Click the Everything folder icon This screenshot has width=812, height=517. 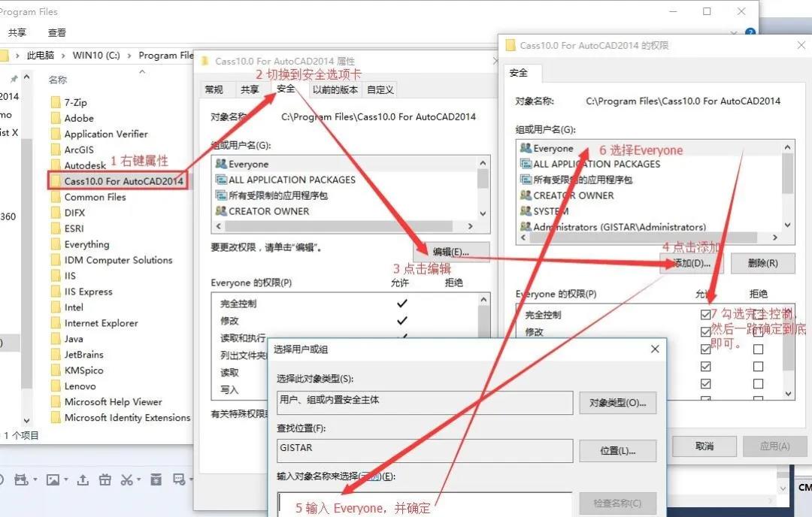(56, 243)
